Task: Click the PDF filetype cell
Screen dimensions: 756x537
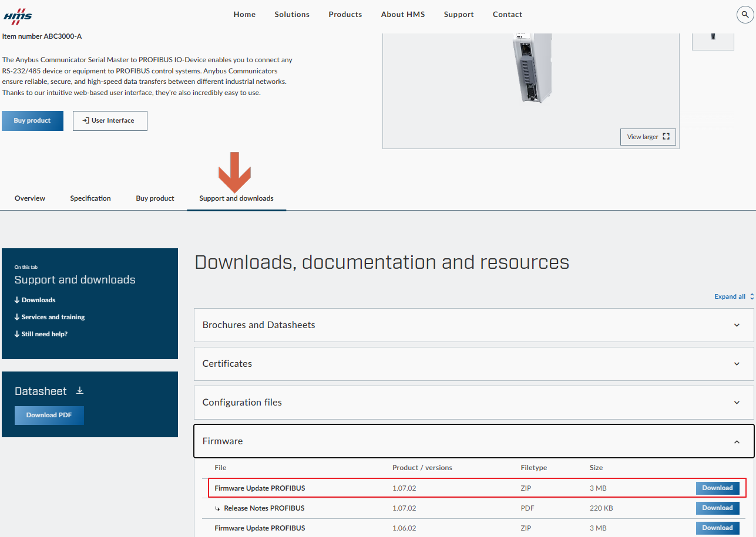Action: click(x=527, y=508)
